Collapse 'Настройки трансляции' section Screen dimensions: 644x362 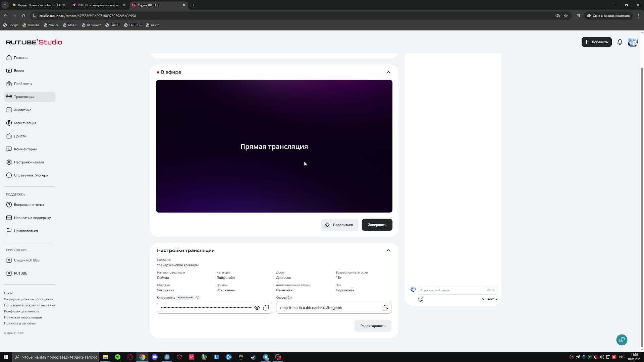[x=388, y=250]
